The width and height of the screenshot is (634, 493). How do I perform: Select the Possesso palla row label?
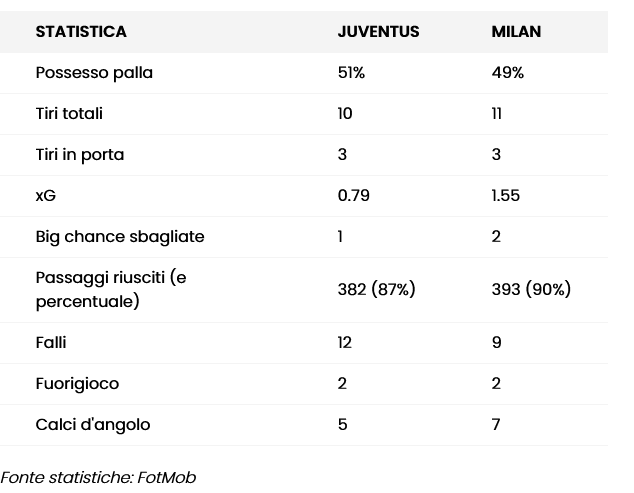[94, 73]
